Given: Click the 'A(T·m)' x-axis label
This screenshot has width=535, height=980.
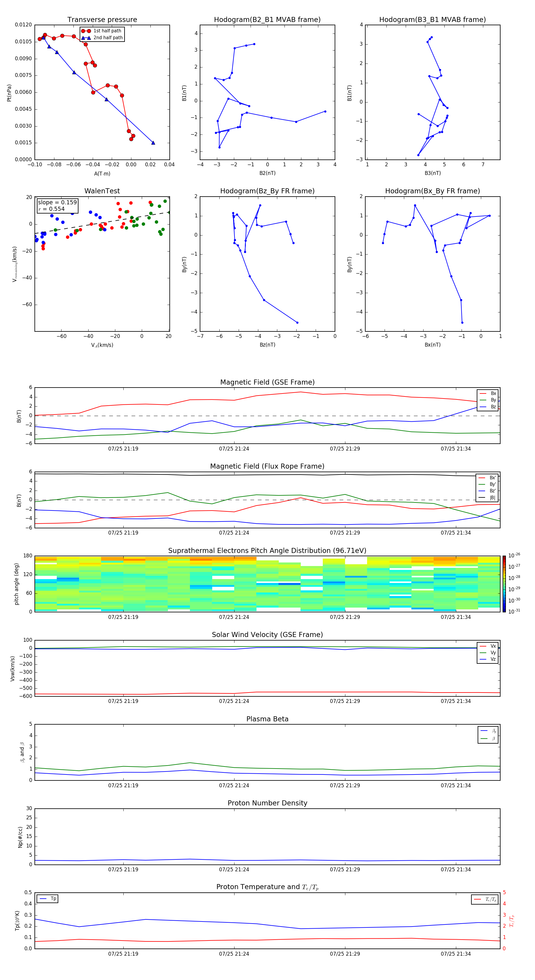Looking at the screenshot, I should 102,173.
